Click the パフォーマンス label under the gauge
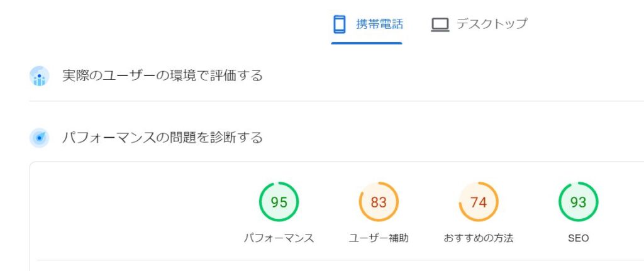 point(279,238)
